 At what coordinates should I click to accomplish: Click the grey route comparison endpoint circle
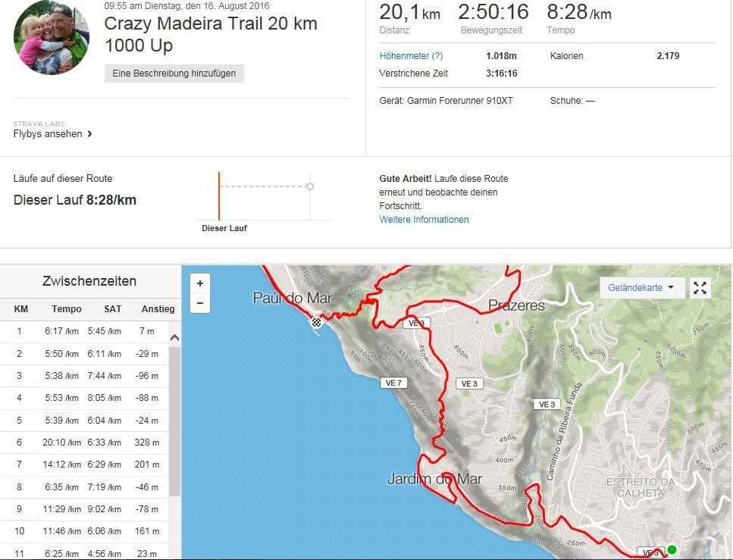coord(310,186)
